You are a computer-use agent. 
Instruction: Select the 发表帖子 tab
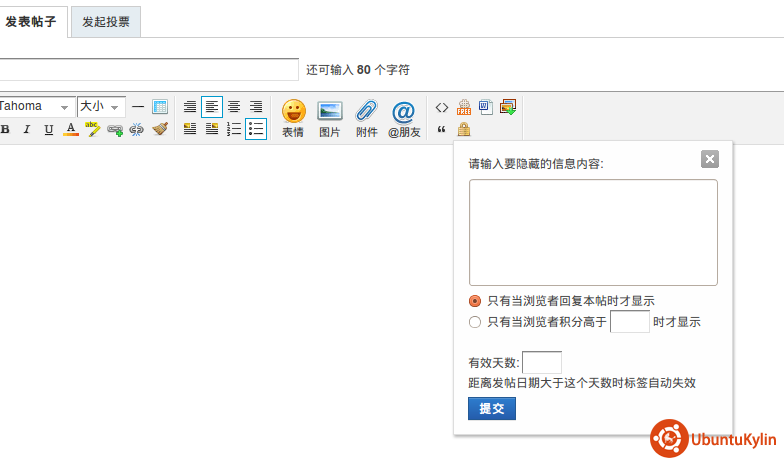click(32, 21)
